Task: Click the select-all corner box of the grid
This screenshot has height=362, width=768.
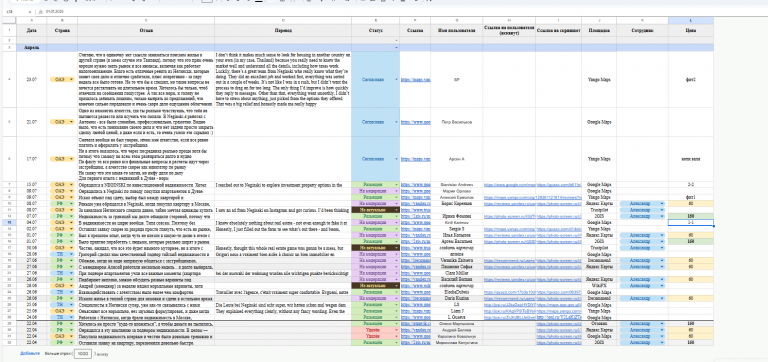Action: (x=9, y=21)
